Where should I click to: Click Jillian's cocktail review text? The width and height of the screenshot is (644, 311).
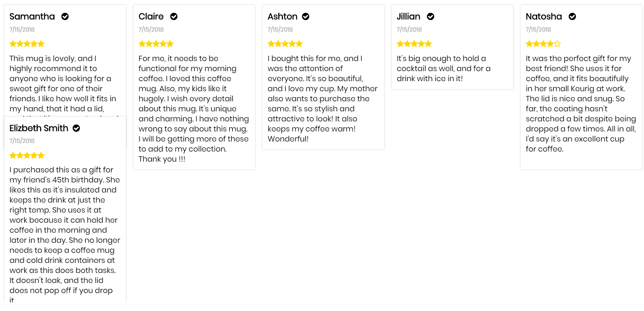[x=444, y=69]
